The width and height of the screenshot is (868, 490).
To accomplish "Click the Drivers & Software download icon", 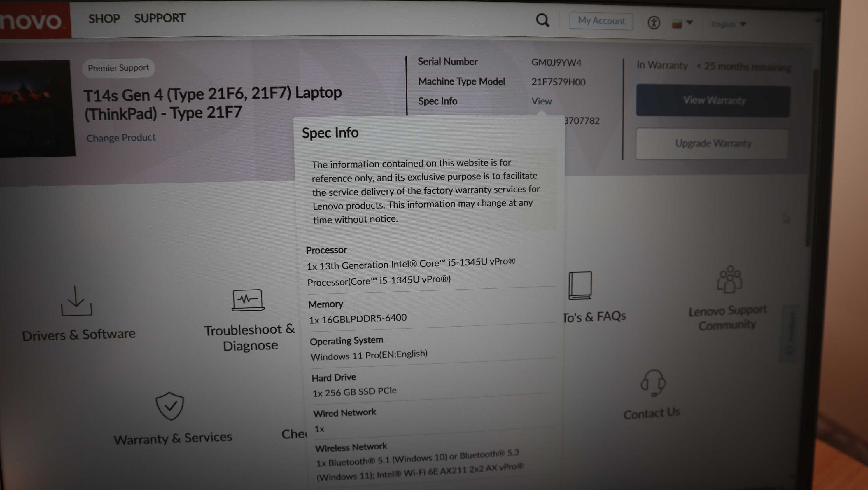I will click(x=76, y=301).
